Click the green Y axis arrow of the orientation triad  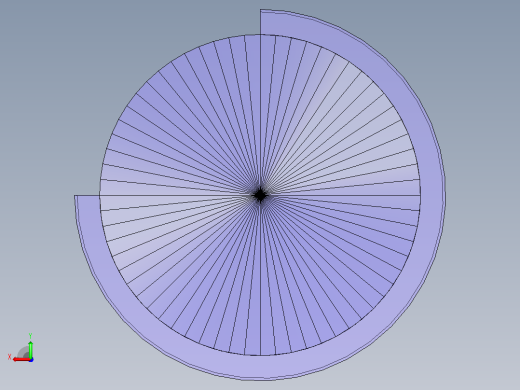coord(31,350)
